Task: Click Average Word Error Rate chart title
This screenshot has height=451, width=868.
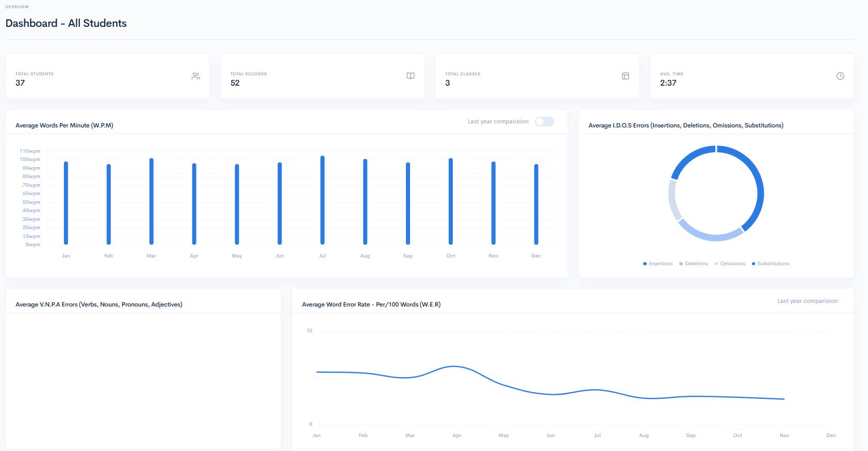Action: coord(371,304)
